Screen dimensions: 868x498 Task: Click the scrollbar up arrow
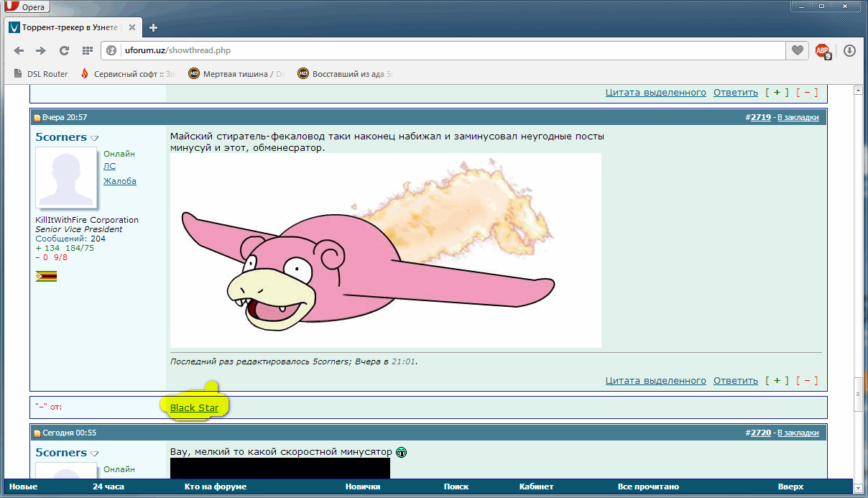click(x=857, y=91)
